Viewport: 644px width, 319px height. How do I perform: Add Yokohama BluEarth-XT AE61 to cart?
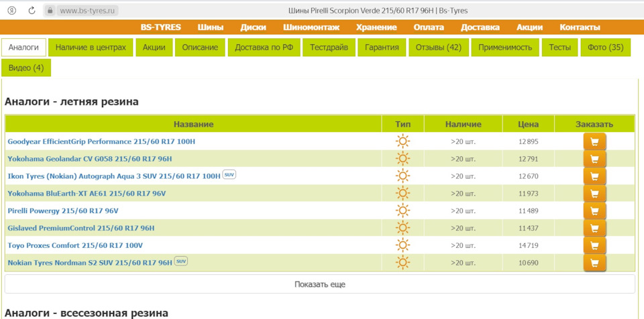click(594, 194)
